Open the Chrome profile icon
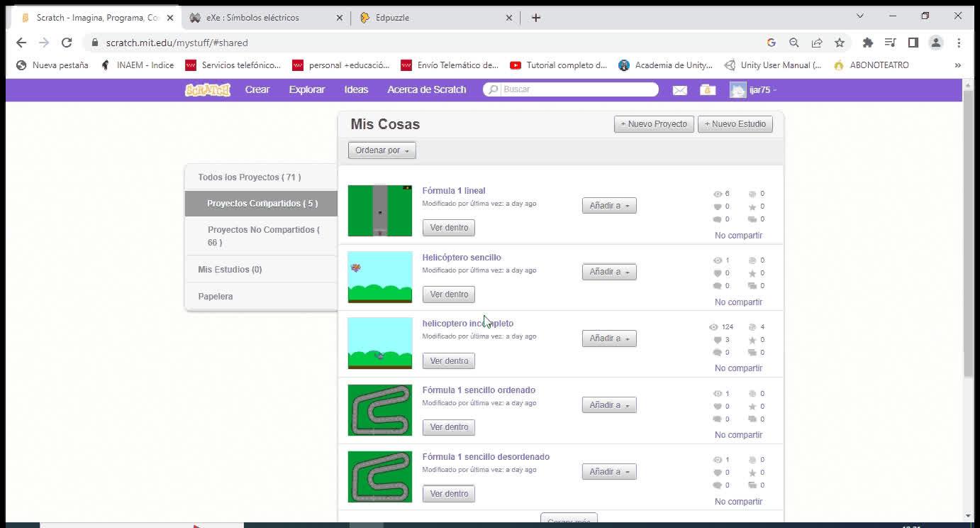The width and height of the screenshot is (980, 528). click(936, 43)
